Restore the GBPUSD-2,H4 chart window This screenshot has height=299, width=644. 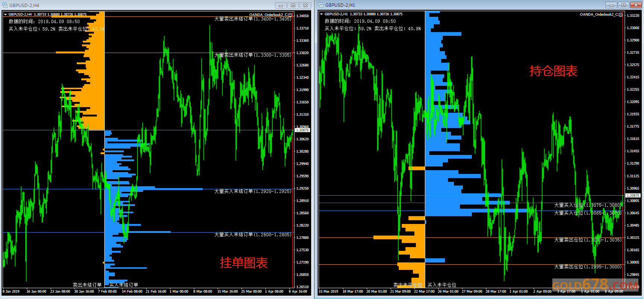tap(293, 5)
